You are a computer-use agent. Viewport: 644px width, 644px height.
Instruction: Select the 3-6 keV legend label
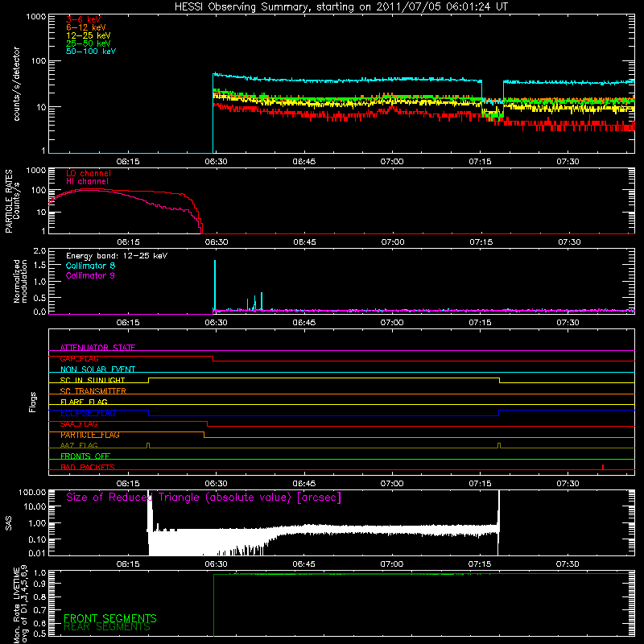83,19
